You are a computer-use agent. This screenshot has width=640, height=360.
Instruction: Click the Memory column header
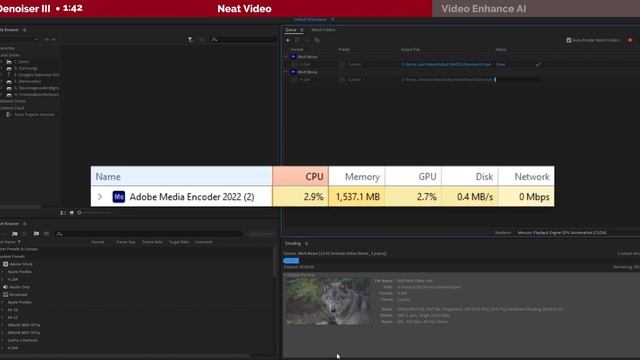(x=357, y=177)
